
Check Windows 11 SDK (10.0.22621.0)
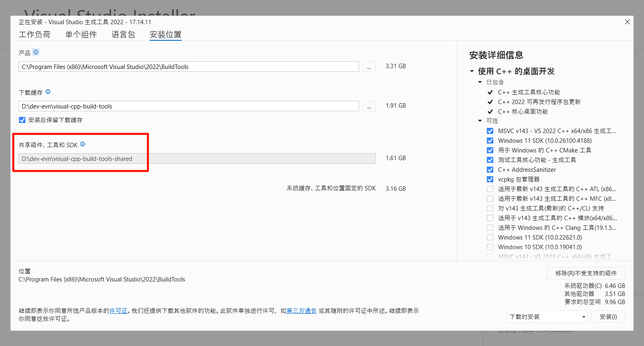pos(490,237)
